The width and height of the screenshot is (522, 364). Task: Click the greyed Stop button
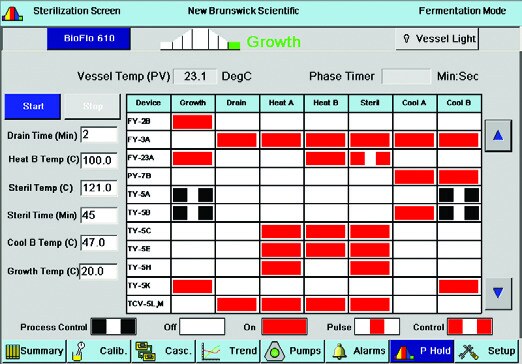click(92, 106)
